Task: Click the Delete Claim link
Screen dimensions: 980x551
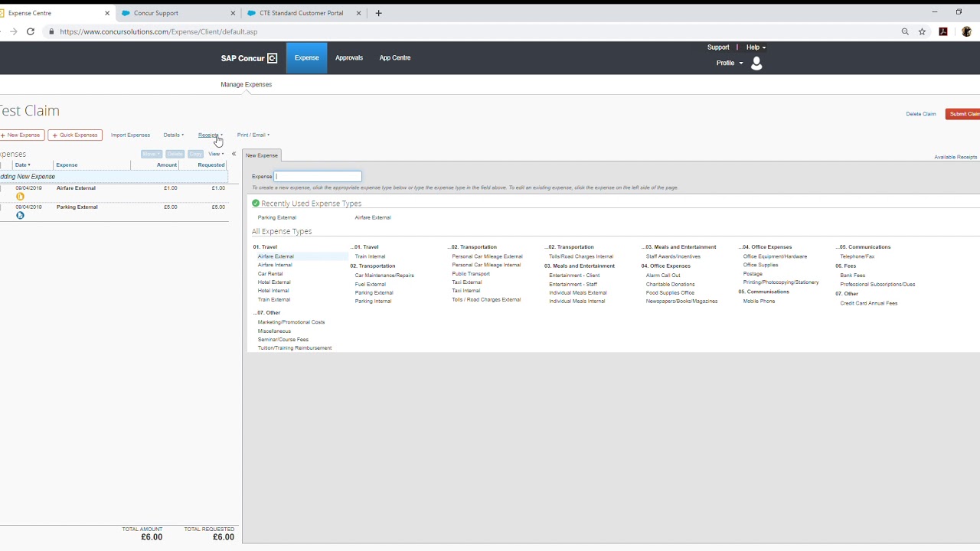Action: (921, 114)
